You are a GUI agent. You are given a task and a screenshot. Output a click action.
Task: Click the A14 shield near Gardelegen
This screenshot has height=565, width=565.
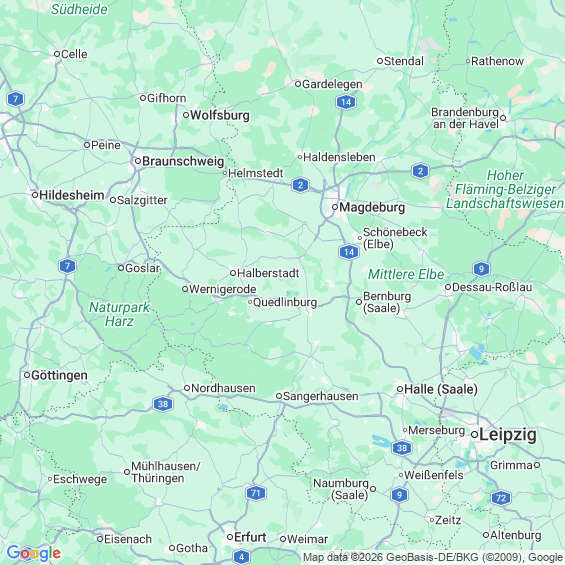pos(346,102)
